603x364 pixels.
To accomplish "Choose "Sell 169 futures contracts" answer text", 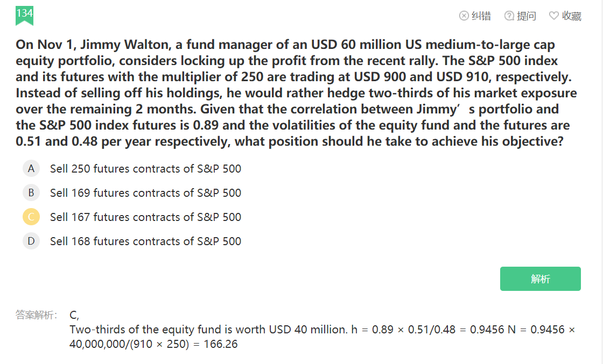I will pyautogui.click(x=145, y=193).
